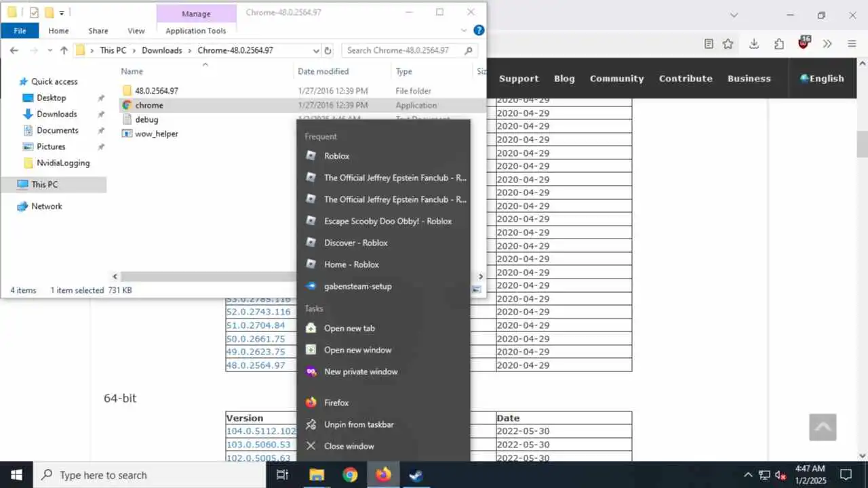This screenshot has height=488, width=868.
Task: Expand the Explorer ribbon chevron
Action: click(464, 30)
